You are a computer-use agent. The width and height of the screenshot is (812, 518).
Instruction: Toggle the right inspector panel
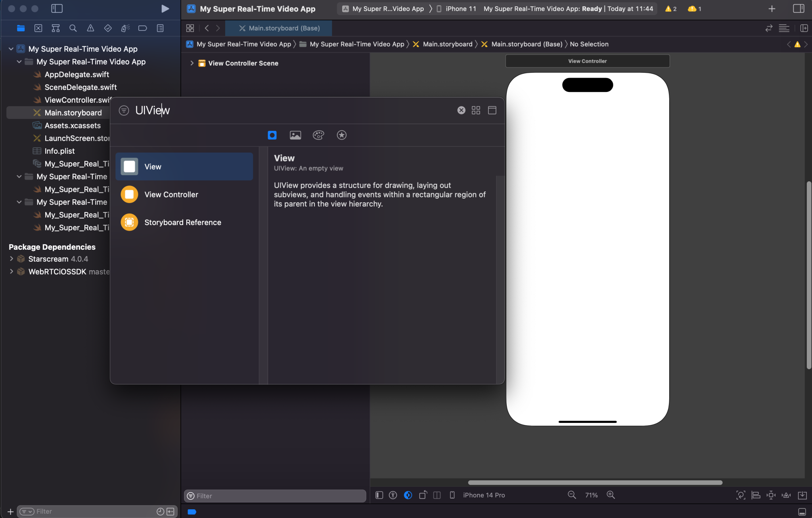[x=798, y=9]
